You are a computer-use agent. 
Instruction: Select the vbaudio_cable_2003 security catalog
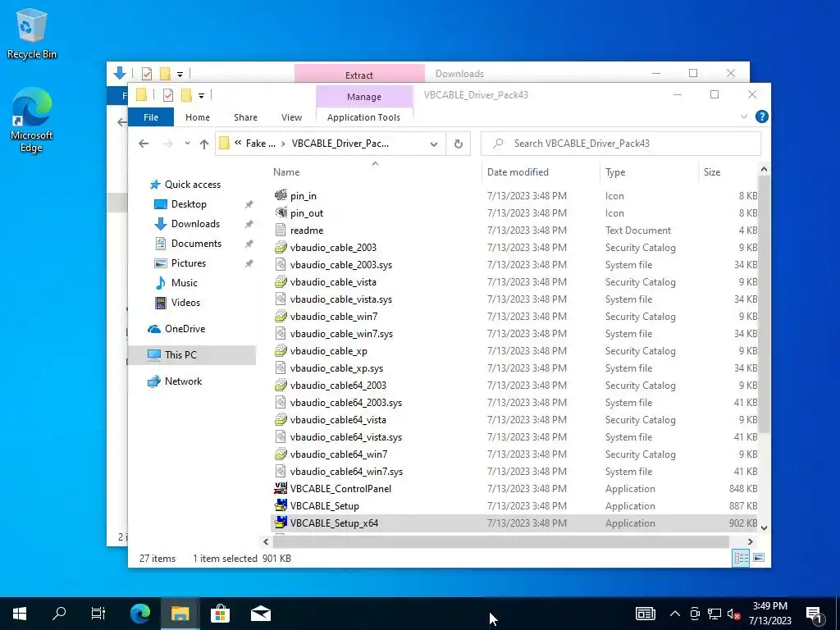333,248
